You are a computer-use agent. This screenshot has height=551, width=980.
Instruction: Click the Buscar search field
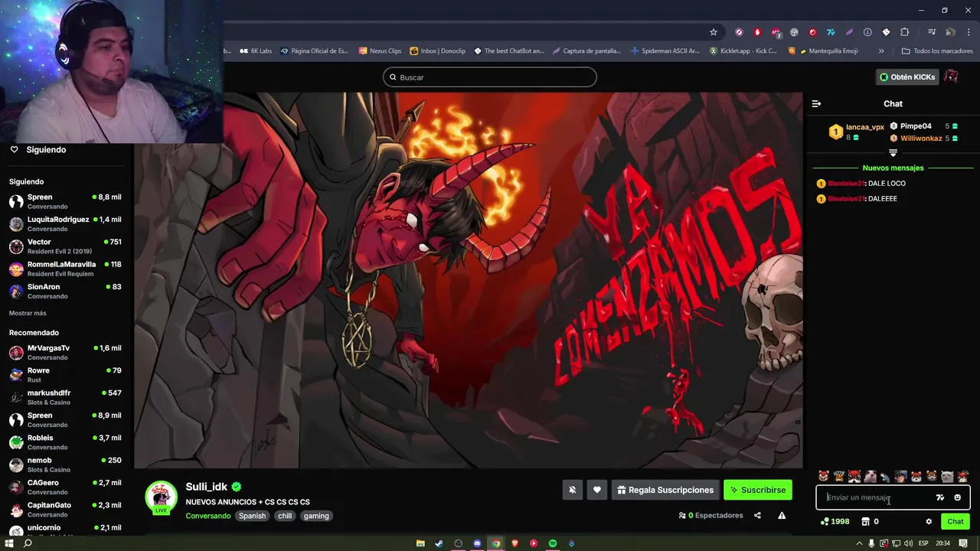tap(490, 77)
